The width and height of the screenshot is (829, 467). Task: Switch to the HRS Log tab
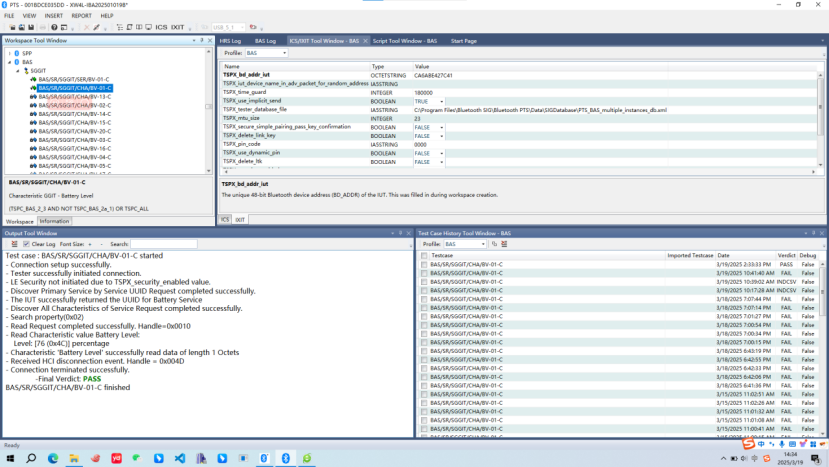pos(231,41)
